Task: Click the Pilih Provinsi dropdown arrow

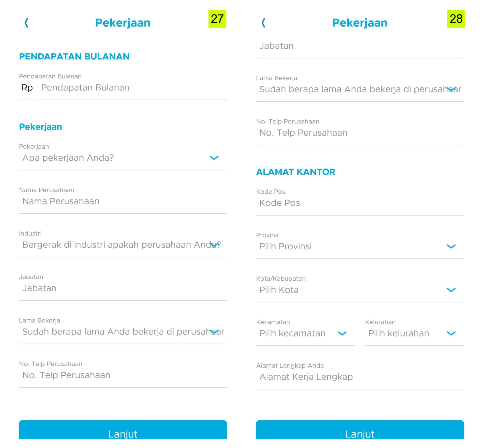Action: tap(451, 246)
